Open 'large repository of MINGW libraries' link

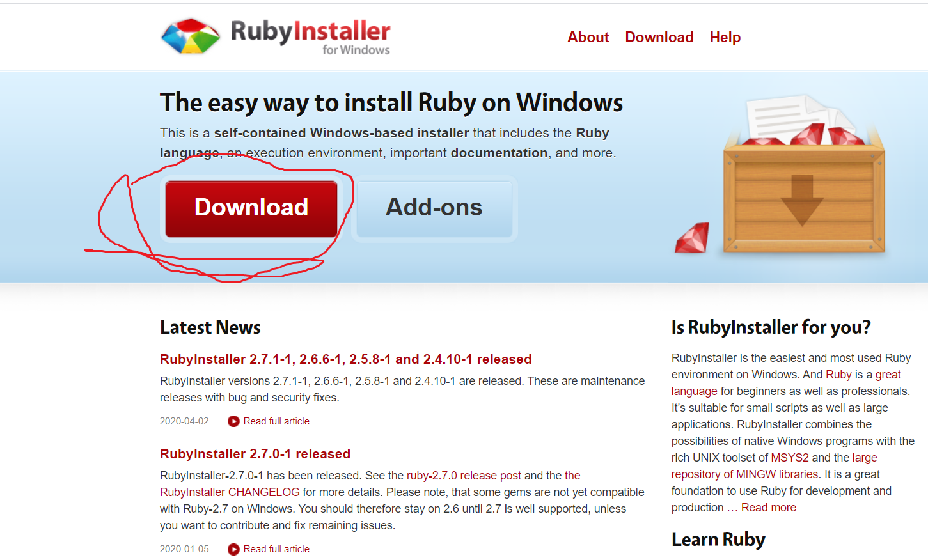(744, 474)
